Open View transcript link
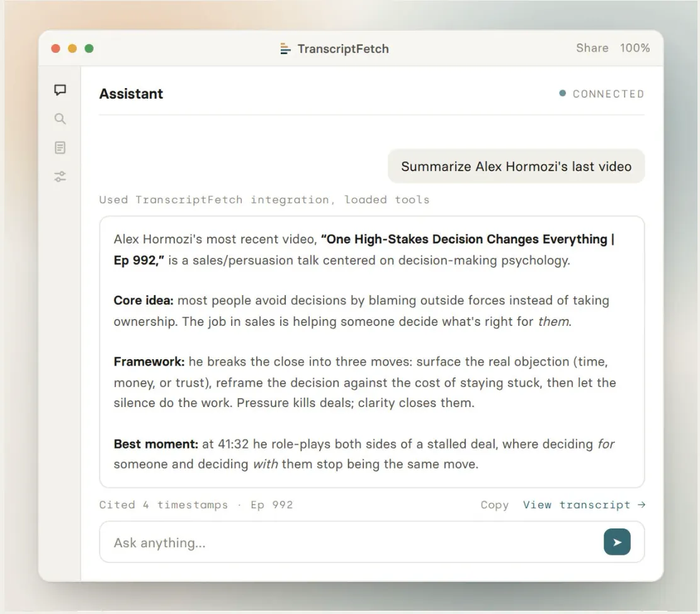 pos(584,505)
